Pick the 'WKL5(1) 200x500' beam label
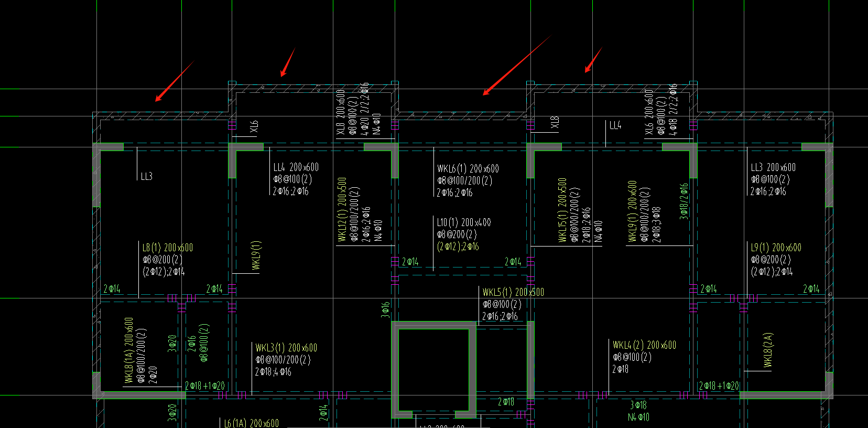 [x=513, y=292]
